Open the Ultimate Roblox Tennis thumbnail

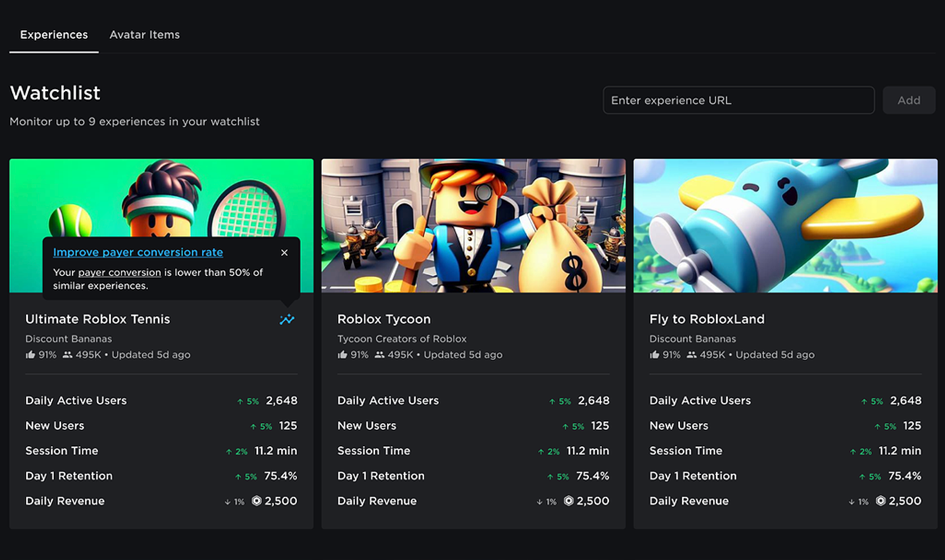tap(161, 225)
